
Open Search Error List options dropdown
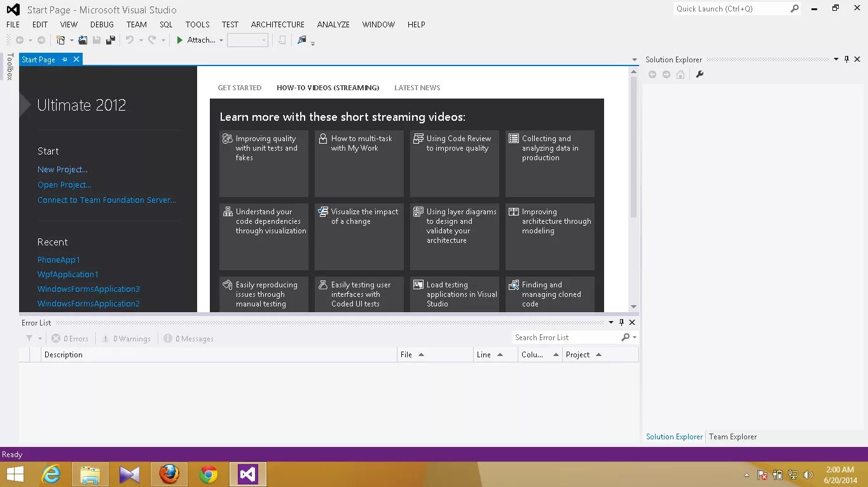point(635,338)
